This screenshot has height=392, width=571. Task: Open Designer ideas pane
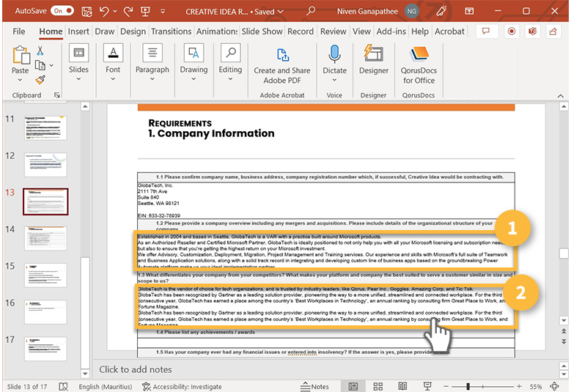click(x=374, y=61)
